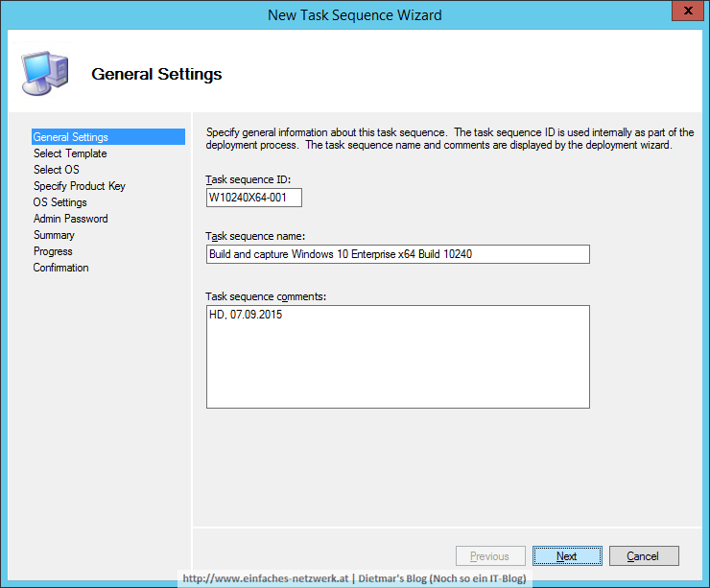Viewport: 710px width, 588px height.
Task: Click into Task sequence name field
Action: click(398, 254)
